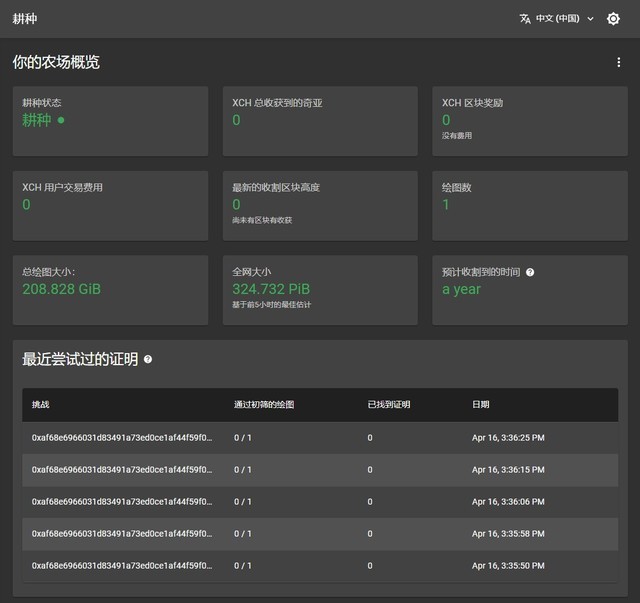
Task: Click the 耕种 page title
Action: 23,18
